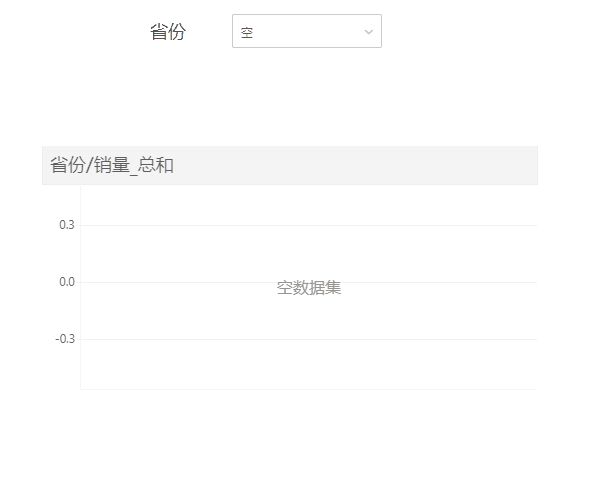The width and height of the screenshot is (606, 481).
Task: Click the 空 value in 省份 selector
Action: click(x=247, y=32)
